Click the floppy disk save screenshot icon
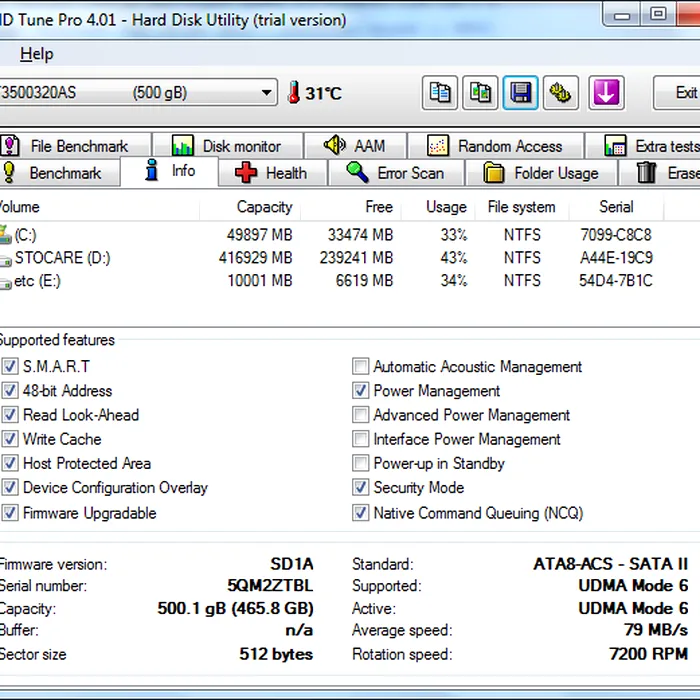Image resolution: width=700 pixels, height=700 pixels. [x=521, y=93]
